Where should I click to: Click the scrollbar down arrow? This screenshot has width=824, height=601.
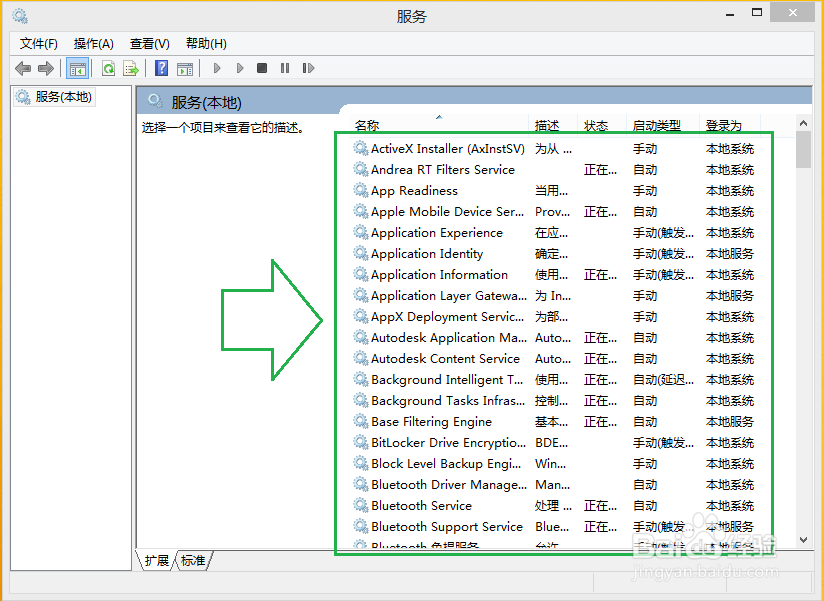pos(804,539)
